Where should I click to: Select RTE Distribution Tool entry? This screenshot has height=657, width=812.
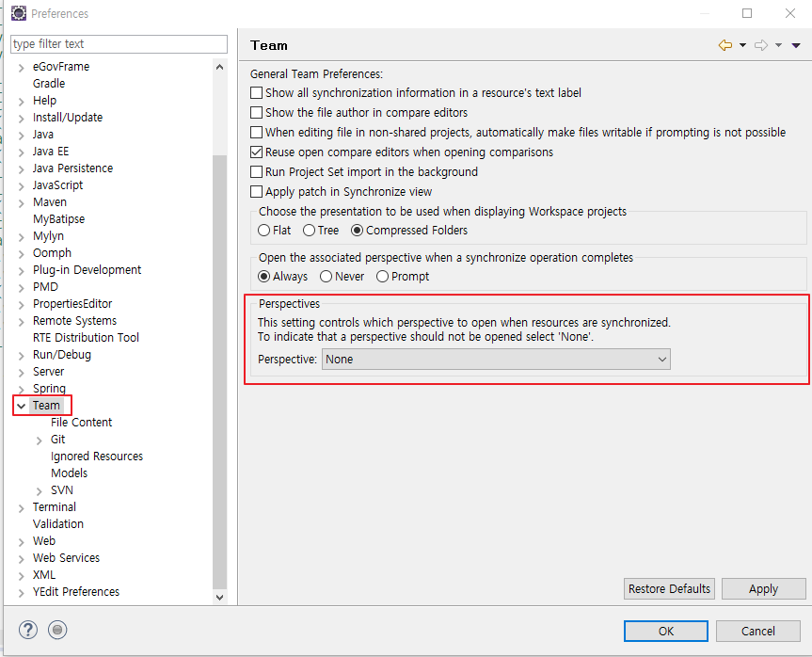86,338
